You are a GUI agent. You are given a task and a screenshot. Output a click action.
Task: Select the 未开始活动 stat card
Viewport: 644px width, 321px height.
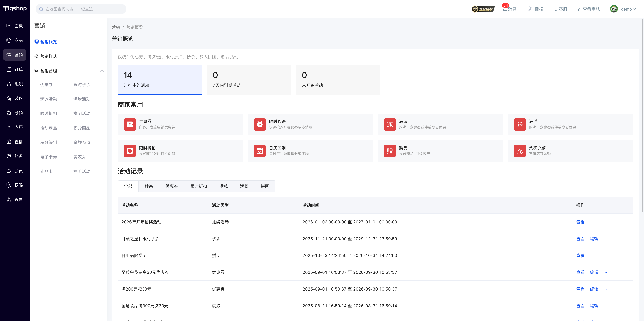click(x=338, y=80)
